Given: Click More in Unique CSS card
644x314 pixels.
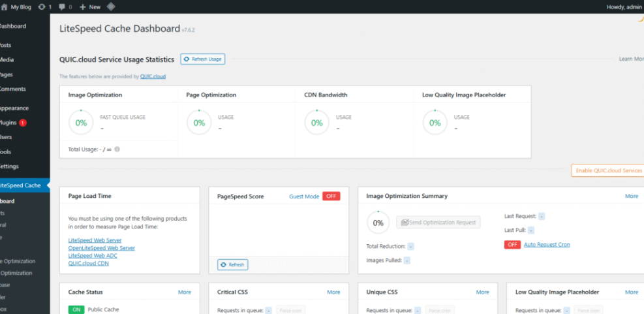Looking at the screenshot, I should [483, 292].
